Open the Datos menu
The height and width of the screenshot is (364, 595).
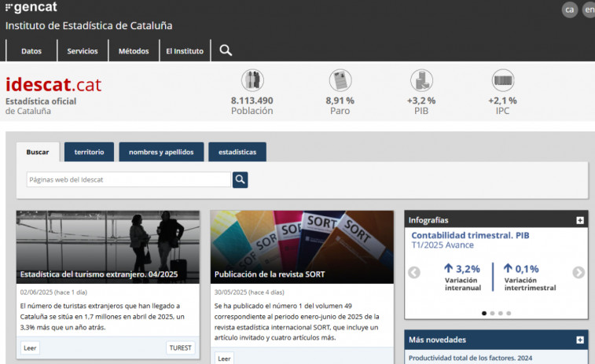click(31, 51)
